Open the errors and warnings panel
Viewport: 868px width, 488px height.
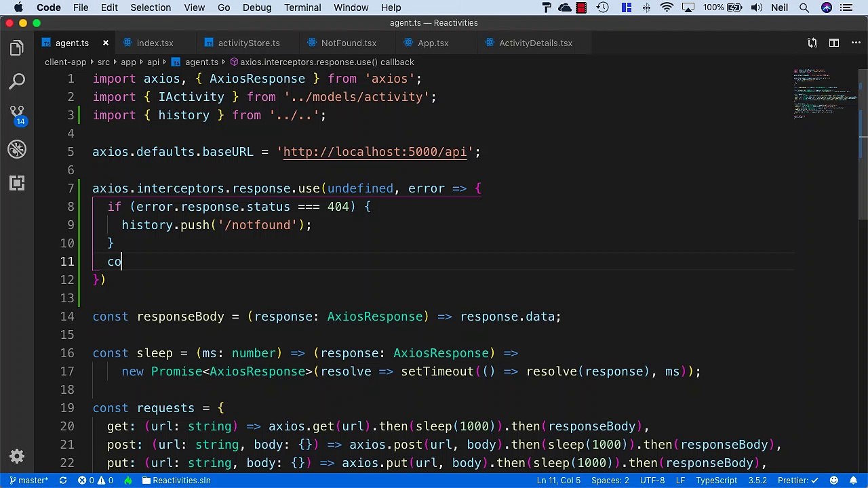click(95, 480)
